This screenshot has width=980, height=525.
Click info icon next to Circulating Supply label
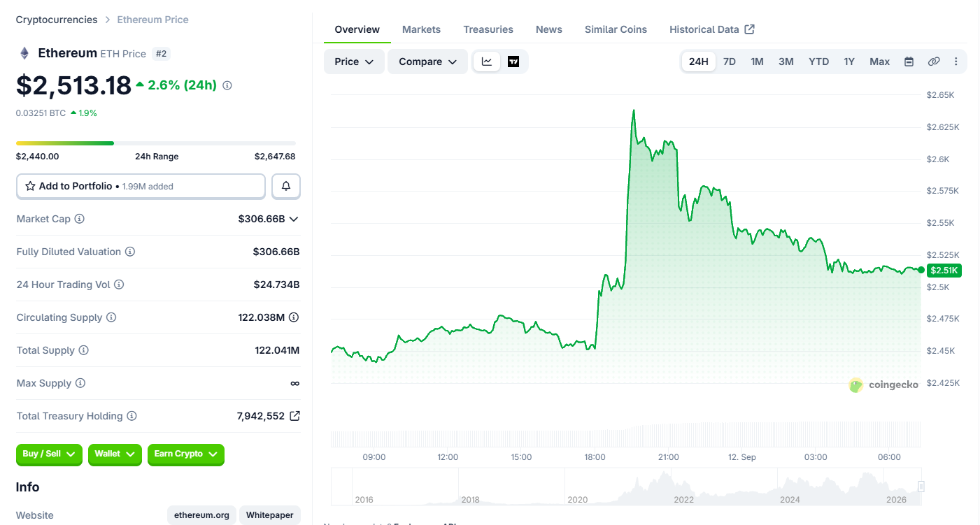pos(111,317)
